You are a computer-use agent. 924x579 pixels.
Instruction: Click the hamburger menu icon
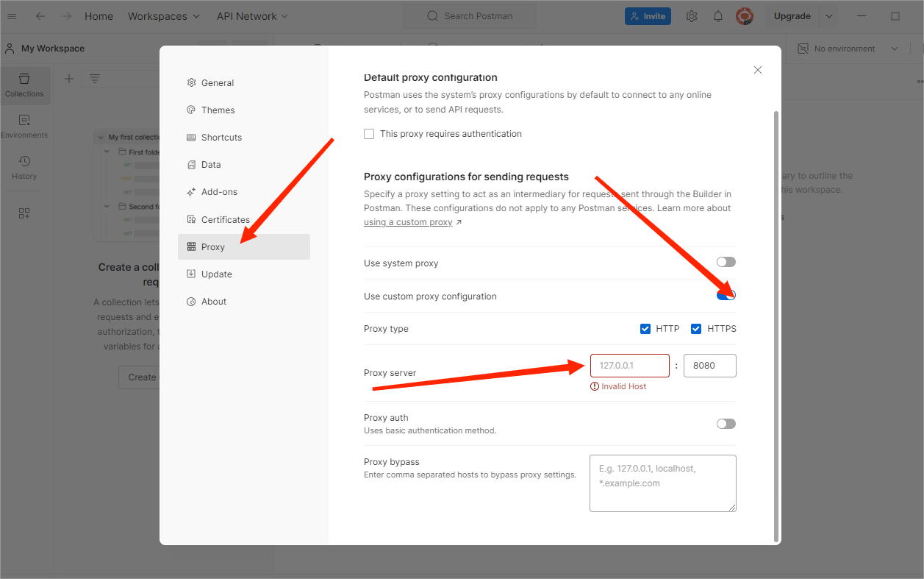pyautogui.click(x=12, y=16)
